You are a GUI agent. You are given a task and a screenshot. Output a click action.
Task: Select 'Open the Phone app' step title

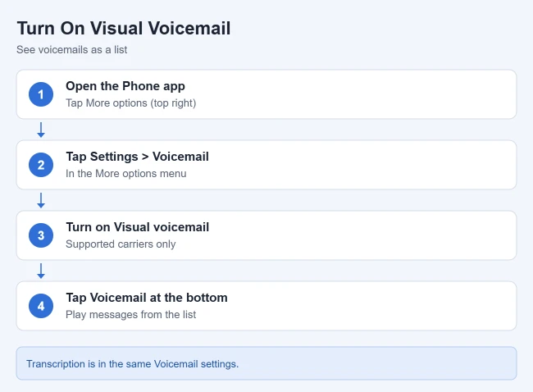(x=125, y=86)
